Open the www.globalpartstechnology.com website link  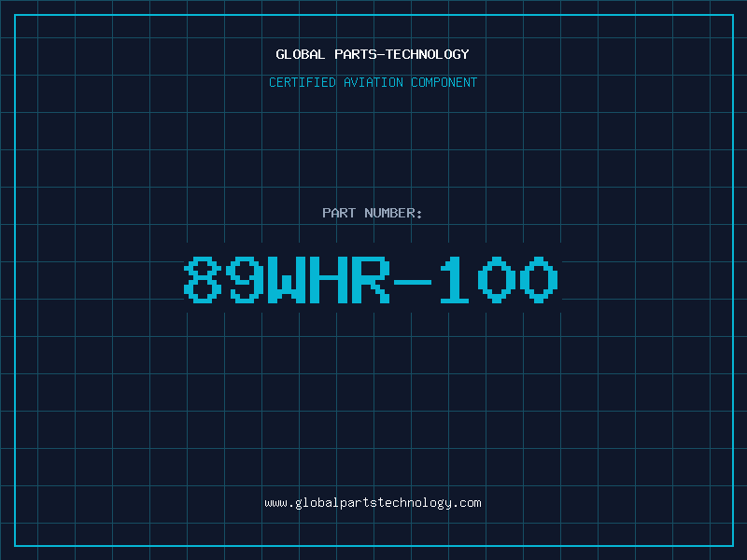(373, 503)
